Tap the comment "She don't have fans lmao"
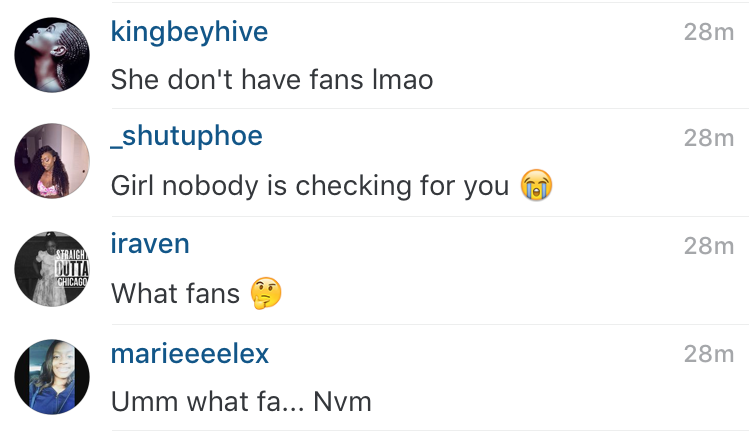Image resolution: width=749 pixels, height=433 pixels. click(272, 79)
